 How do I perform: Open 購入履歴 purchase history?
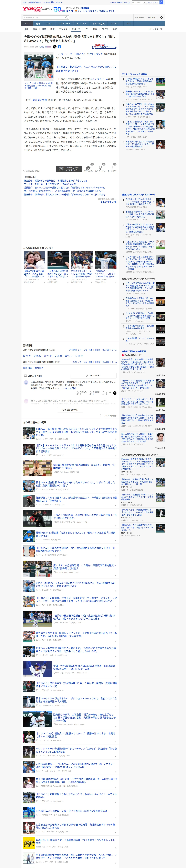pyautogui.click(x=152, y=18)
